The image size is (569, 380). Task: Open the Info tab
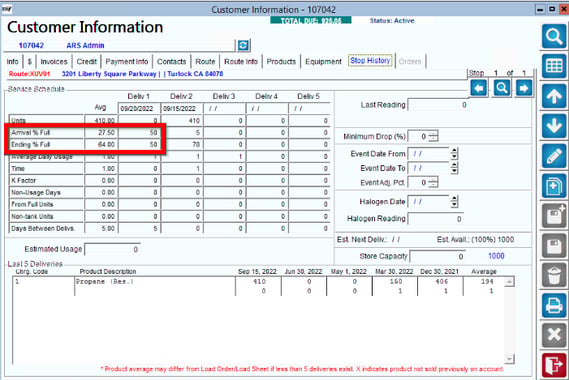pyautogui.click(x=12, y=61)
